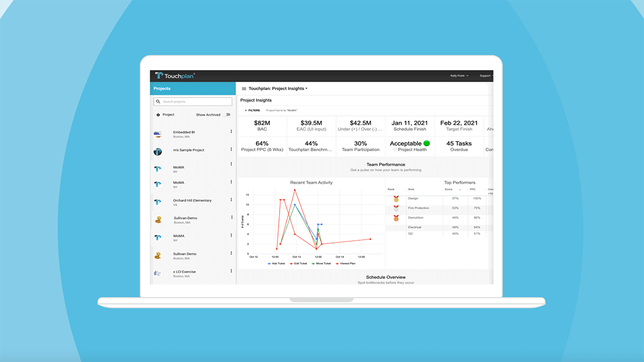
Task: Open the kebab menu for Embedded BI
Action: [231, 131]
